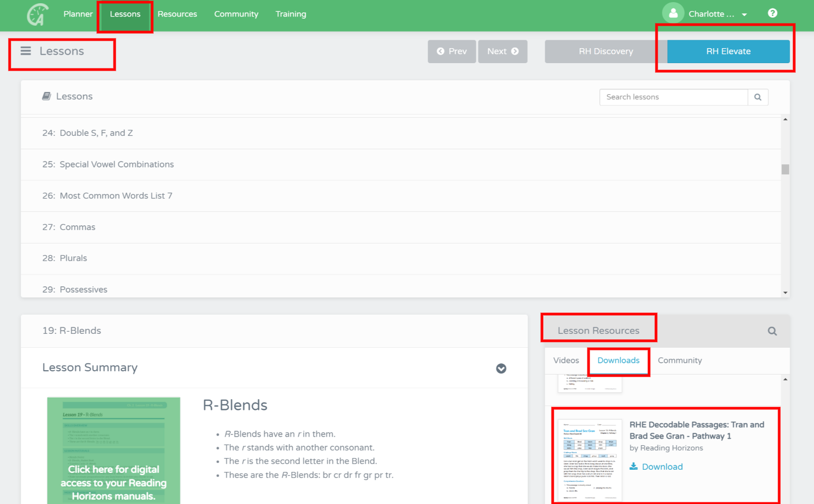The width and height of the screenshot is (814, 504).
Task: Open the R-Blends manual thumbnail
Action: (114, 450)
